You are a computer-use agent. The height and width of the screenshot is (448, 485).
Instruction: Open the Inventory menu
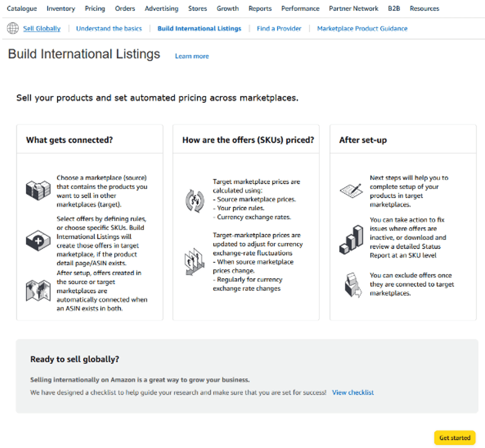point(61,9)
